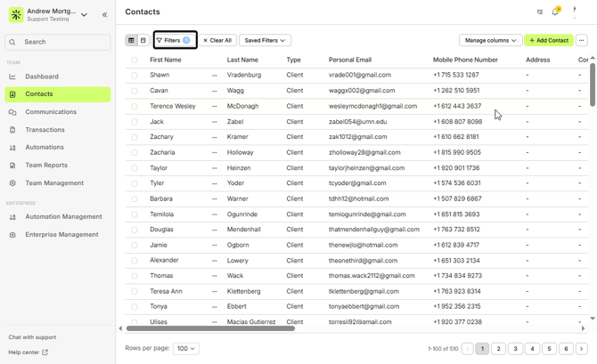Select the checkbox for Cavan Wagg

pyautogui.click(x=135, y=91)
